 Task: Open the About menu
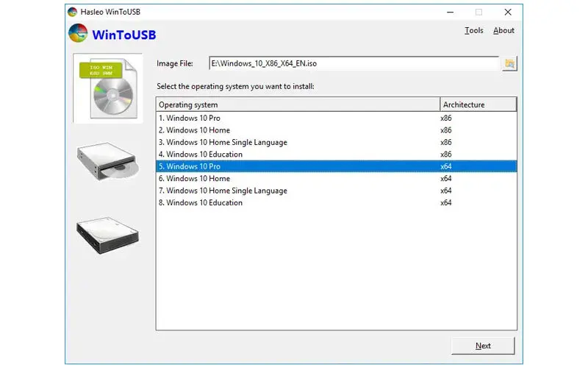pos(503,30)
